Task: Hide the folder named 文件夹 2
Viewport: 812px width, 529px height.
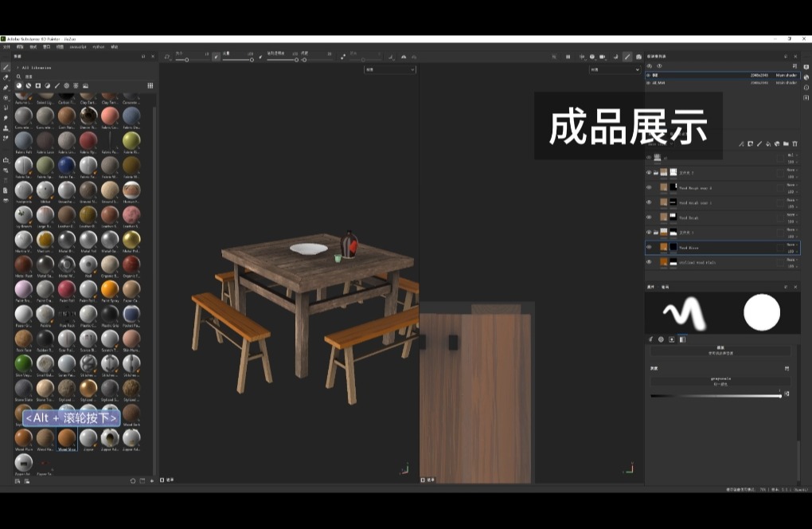Action: 647,172
